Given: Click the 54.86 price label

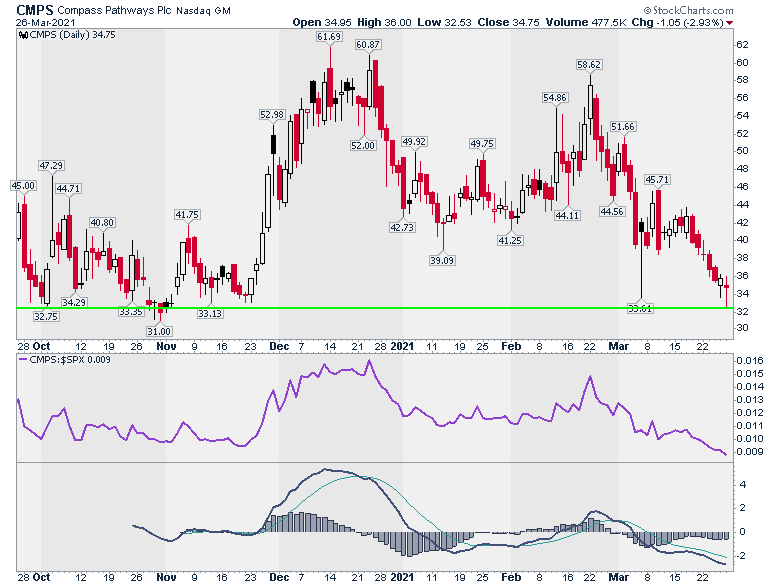Looking at the screenshot, I should (555, 98).
